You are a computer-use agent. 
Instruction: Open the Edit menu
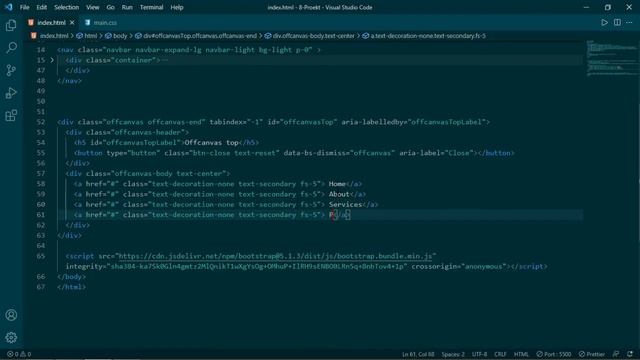[x=42, y=7]
